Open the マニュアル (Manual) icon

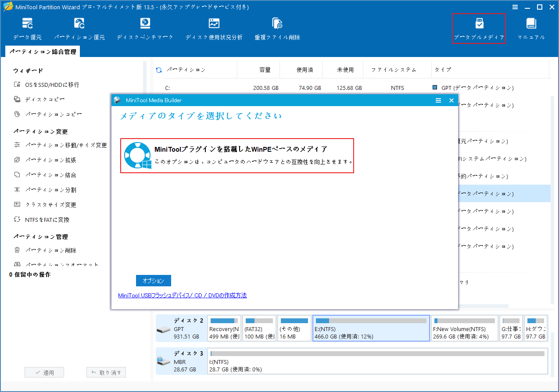(531, 28)
